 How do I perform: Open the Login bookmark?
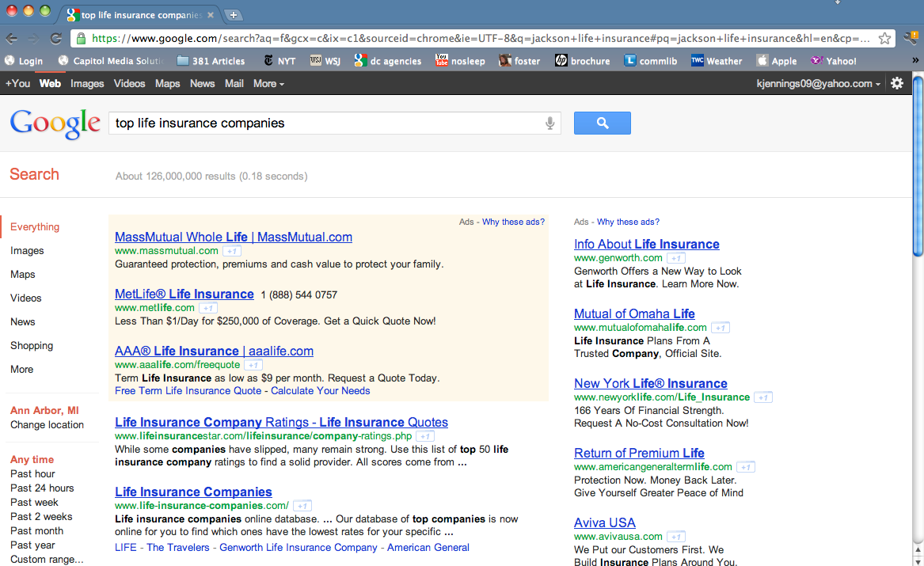(24, 61)
